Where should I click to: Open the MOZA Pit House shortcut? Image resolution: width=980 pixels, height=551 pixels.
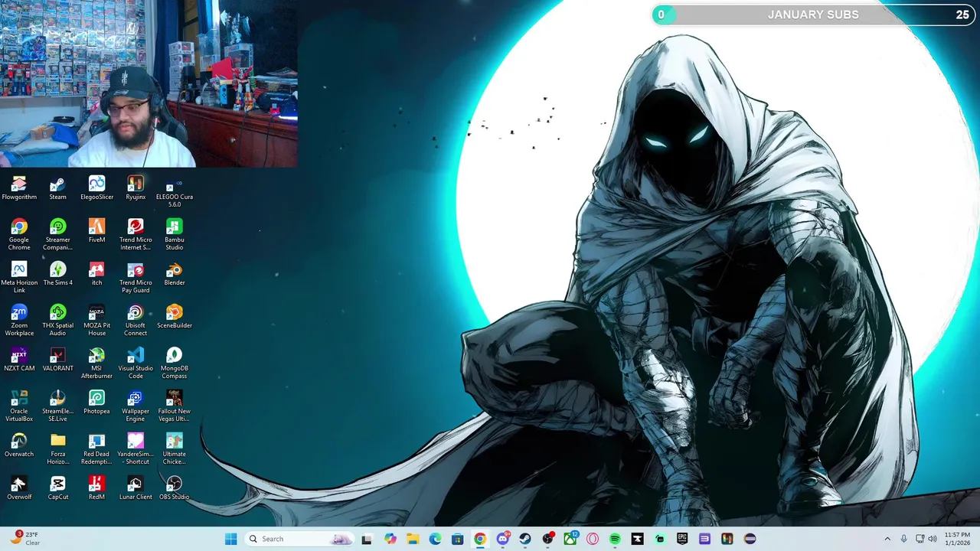tap(96, 321)
